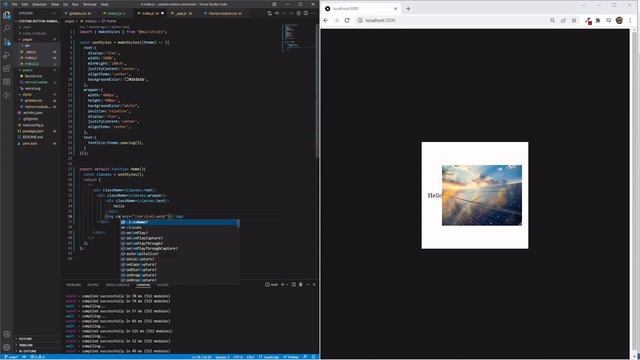Expand the Timeline section in the Explorer

(x=25, y=345)
